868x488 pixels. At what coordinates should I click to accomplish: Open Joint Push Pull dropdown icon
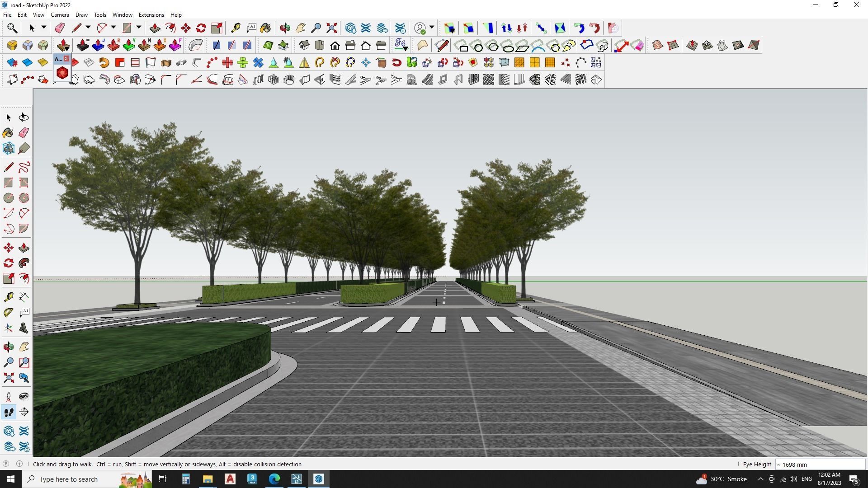[63, 45]
